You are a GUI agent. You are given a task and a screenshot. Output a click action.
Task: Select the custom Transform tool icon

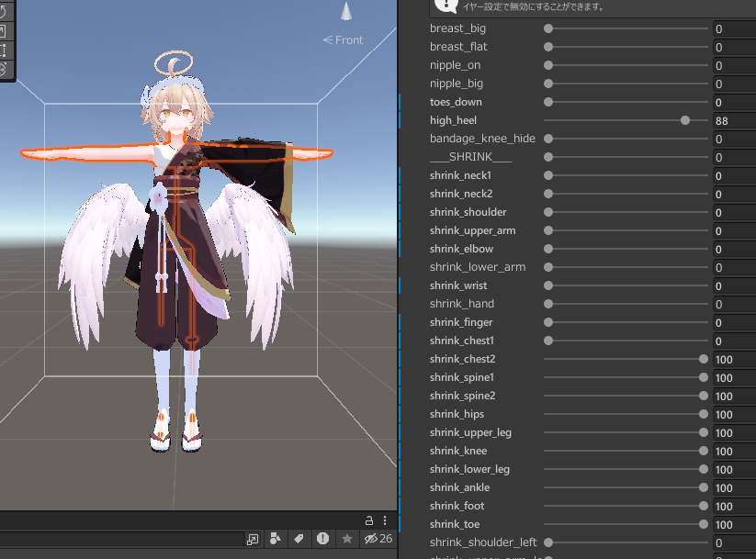[x=7, y=66]
